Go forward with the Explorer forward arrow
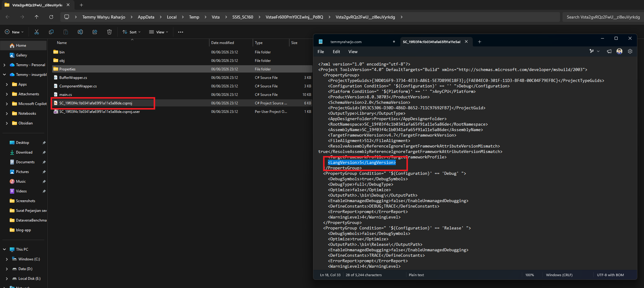This screenshot has width=644, height=288. [22, 17]
